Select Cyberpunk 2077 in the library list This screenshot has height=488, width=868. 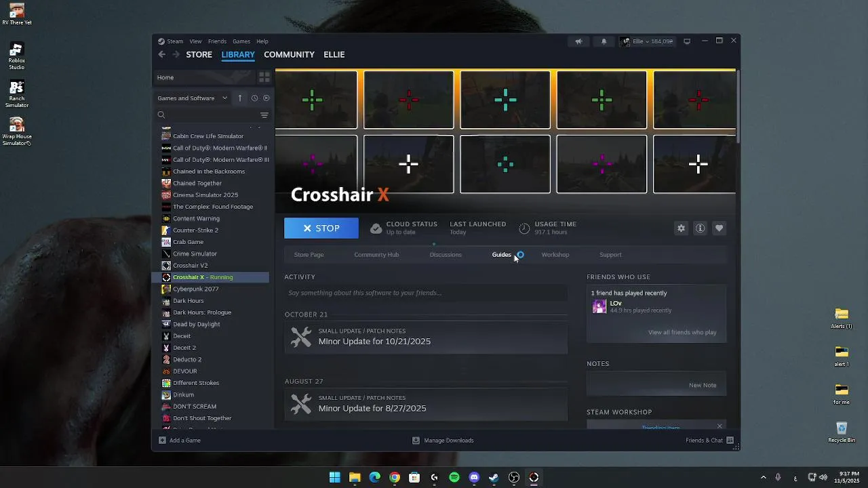click(x=195, y=289)
